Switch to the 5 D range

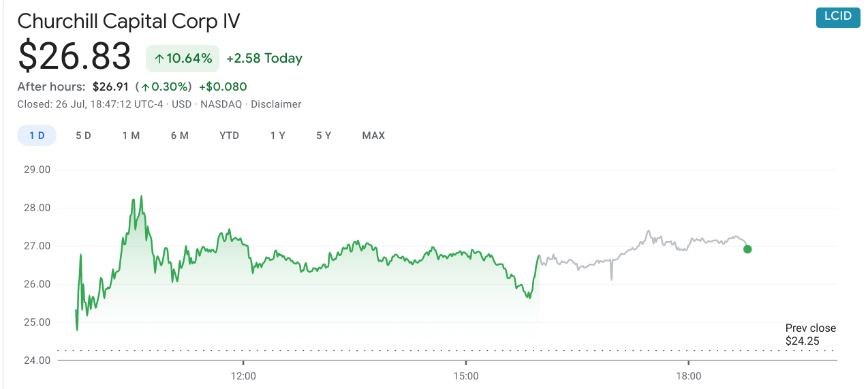click(83, 136)
